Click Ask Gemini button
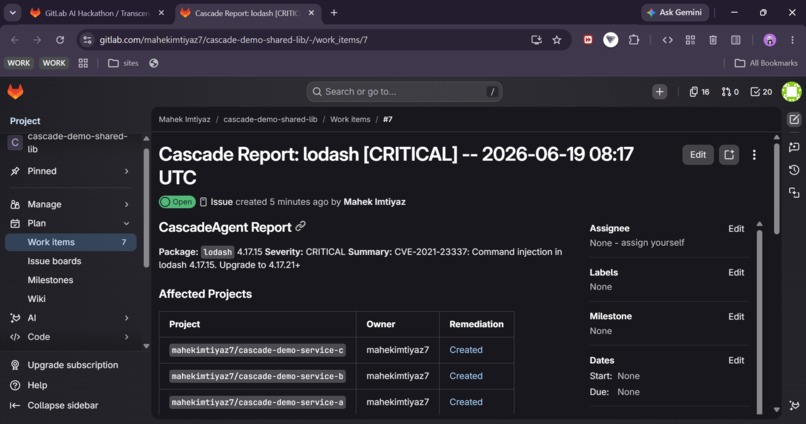The width and height of the screenshot is (806, 424). [675, 13]
